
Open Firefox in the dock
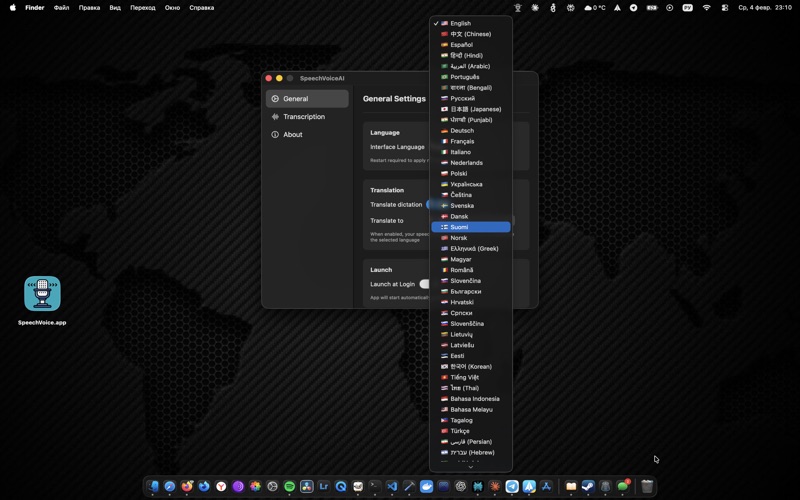pos(187,487)
